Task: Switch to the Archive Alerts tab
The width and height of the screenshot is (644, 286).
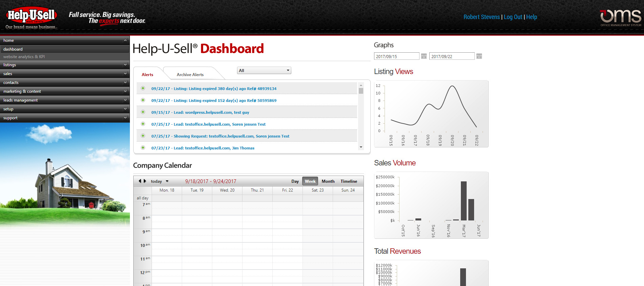Action: click(190, 75)
